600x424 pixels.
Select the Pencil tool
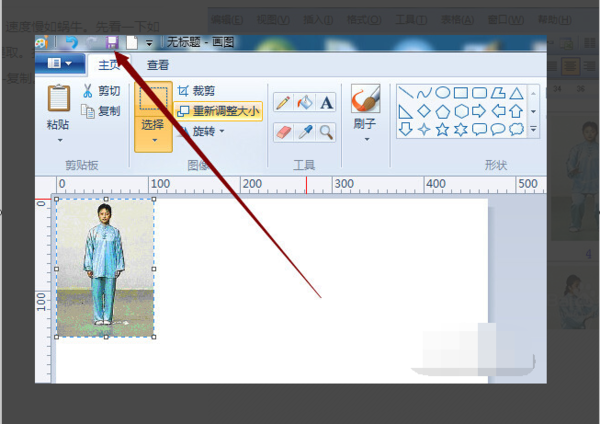pyautogui.click(x=283, y=103)
